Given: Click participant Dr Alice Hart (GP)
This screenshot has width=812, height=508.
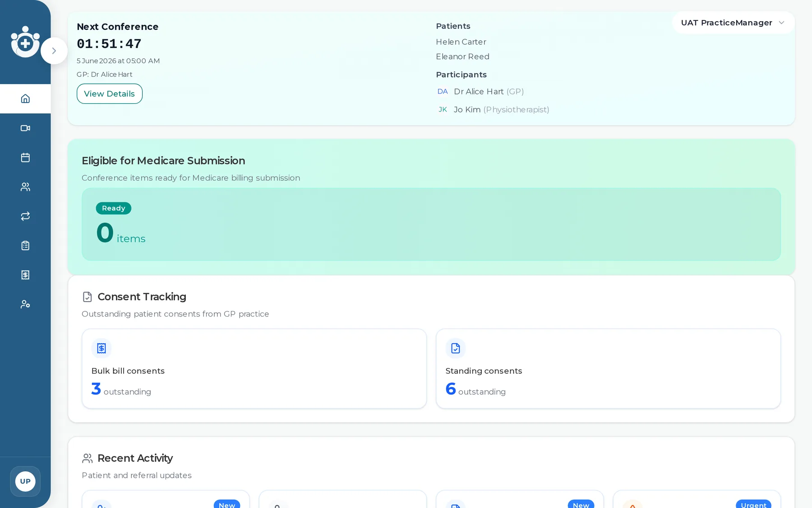Looking at the screenshot, I should click(x=489, y=92).
